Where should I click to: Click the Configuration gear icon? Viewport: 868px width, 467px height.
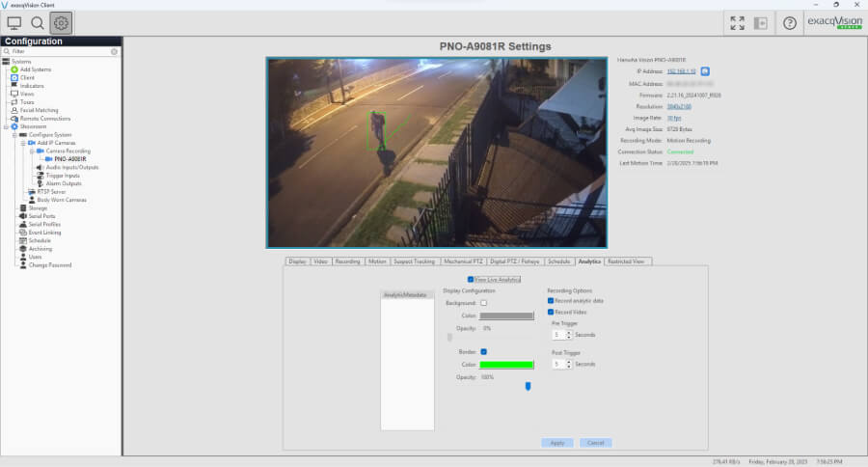pos(61,22)
